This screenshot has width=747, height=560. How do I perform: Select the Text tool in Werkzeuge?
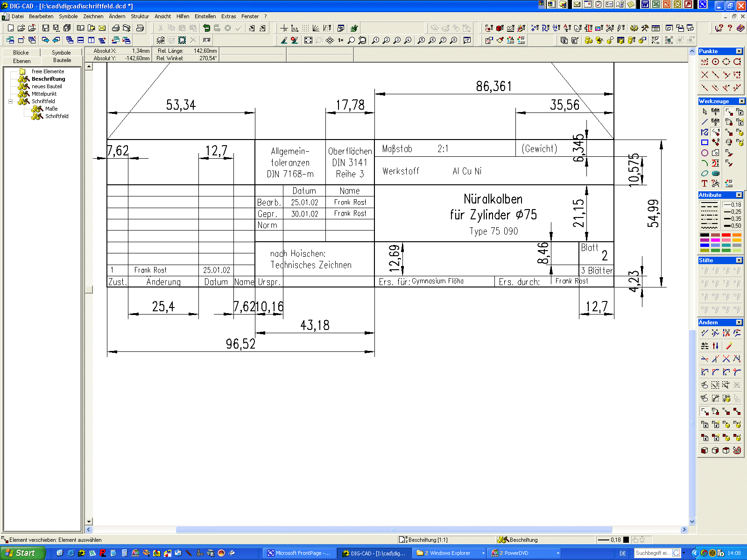[705, 183]
